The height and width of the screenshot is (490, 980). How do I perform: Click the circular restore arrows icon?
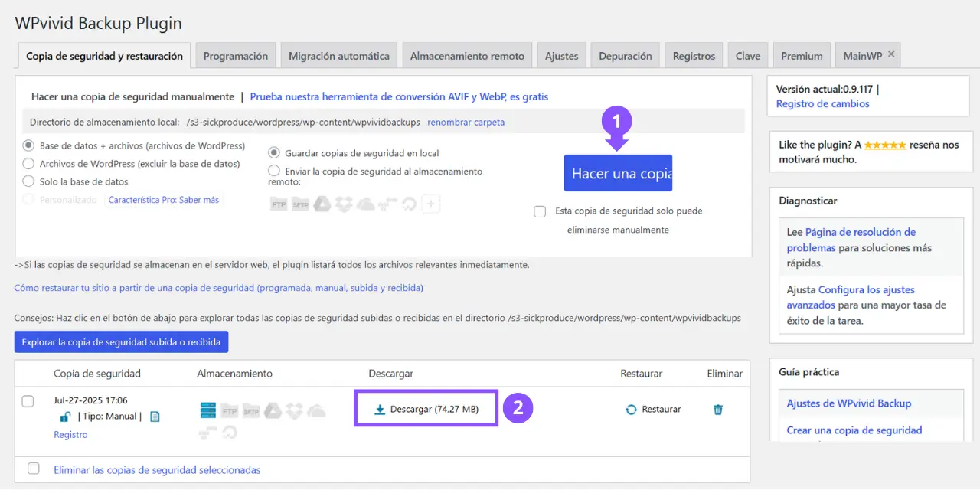[631, 410]
